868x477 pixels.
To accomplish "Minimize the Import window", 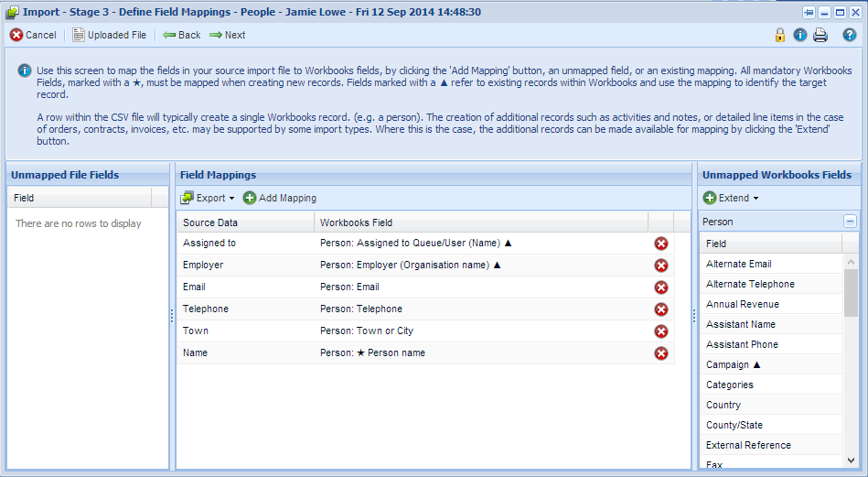I will pyautogui.click(x=824, y=12).
